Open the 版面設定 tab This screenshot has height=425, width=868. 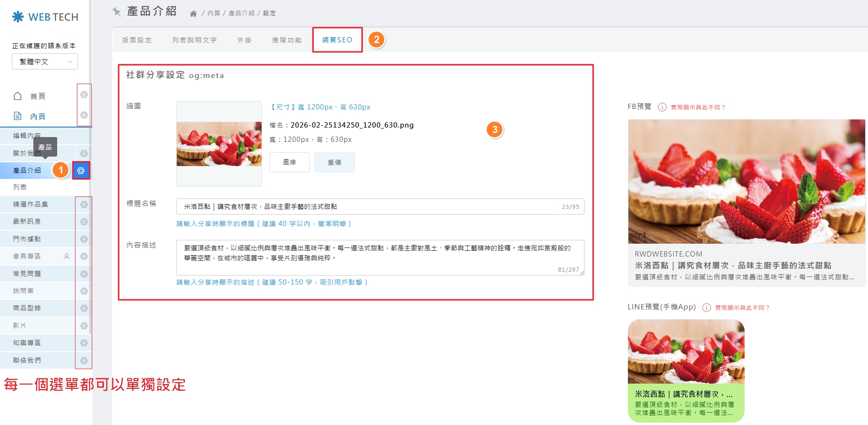coord(137,40)
